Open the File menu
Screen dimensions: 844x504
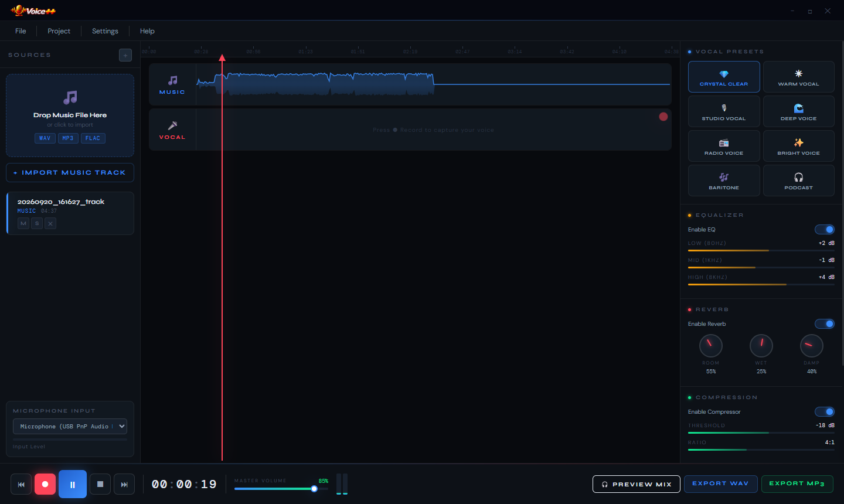click(21, 31)
